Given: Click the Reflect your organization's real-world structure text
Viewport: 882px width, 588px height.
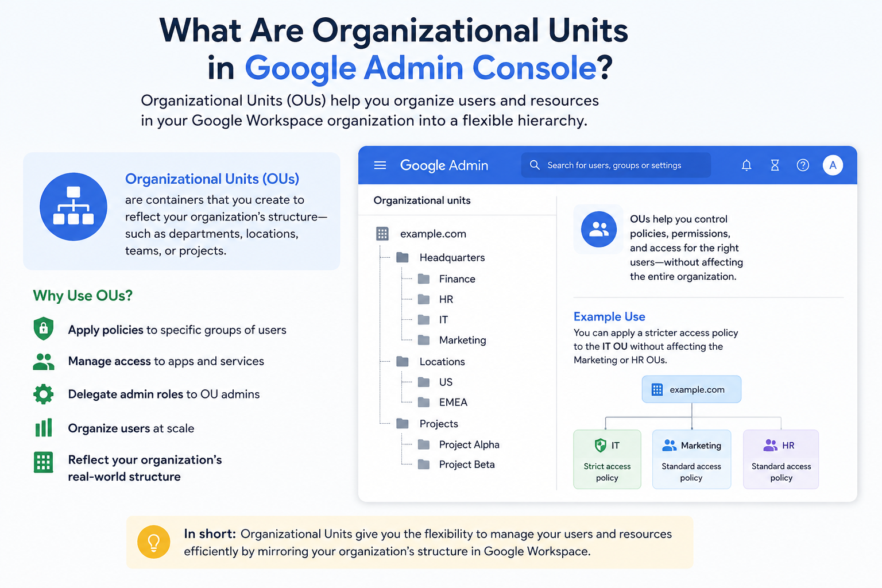Looking at the screenshot, I should click(145, 468).
